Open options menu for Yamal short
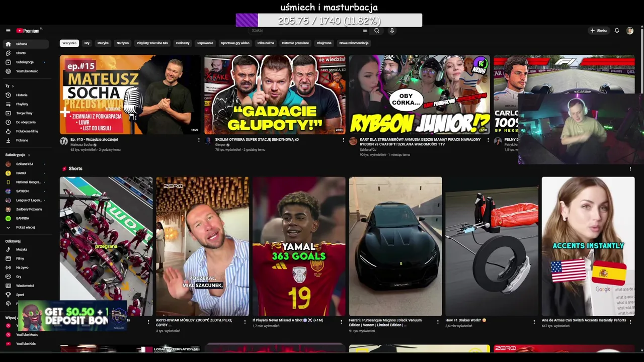 (342, 322)
